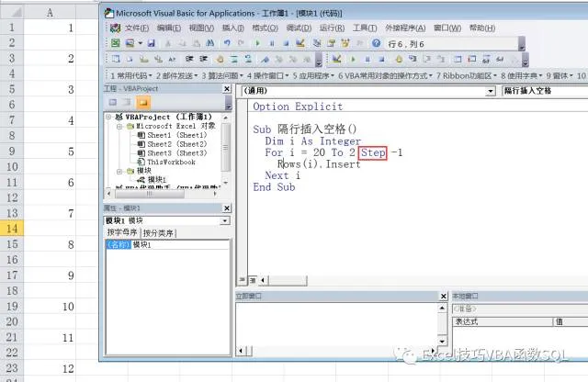Click the Properties Window toolbar icon
This screenshot has width=588, height=382.
click(331, 43)
